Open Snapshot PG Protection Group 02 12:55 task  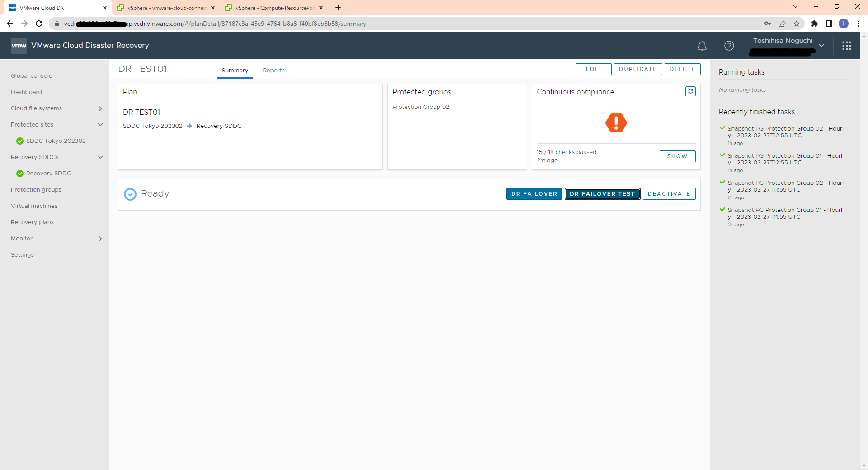[785, 132]
